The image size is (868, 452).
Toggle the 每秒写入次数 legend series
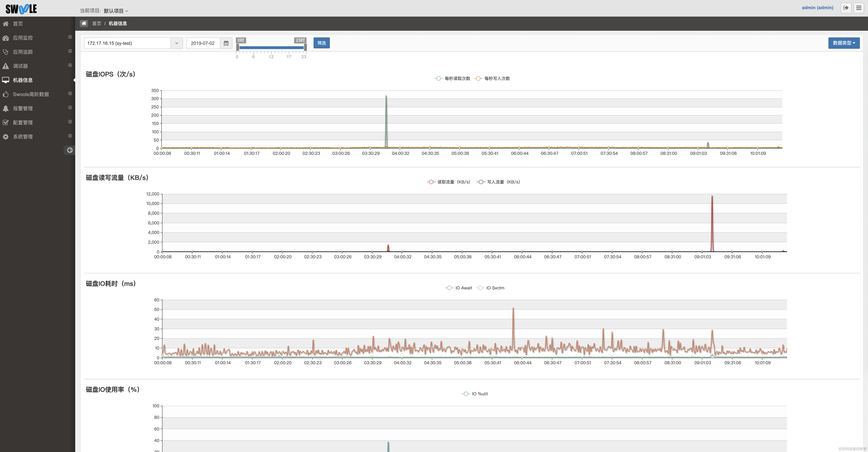click(492, 79)
